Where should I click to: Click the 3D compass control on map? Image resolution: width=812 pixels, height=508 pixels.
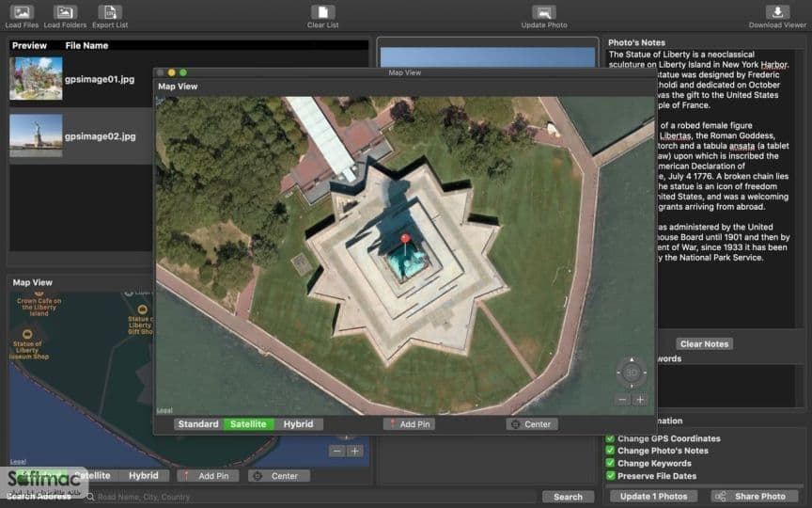point(632,373)
